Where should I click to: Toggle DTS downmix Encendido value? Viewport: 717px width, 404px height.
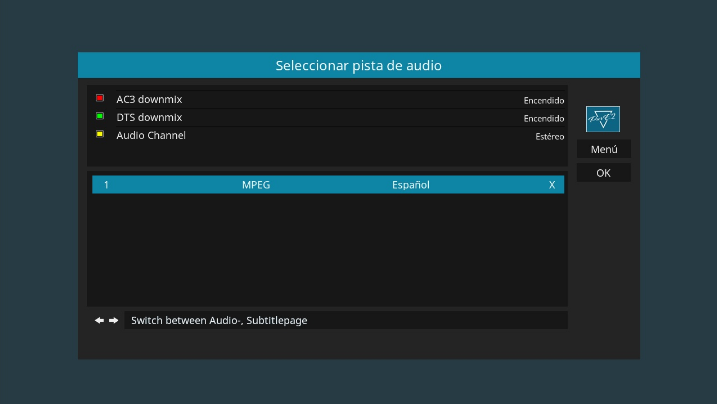click(544, 118)
